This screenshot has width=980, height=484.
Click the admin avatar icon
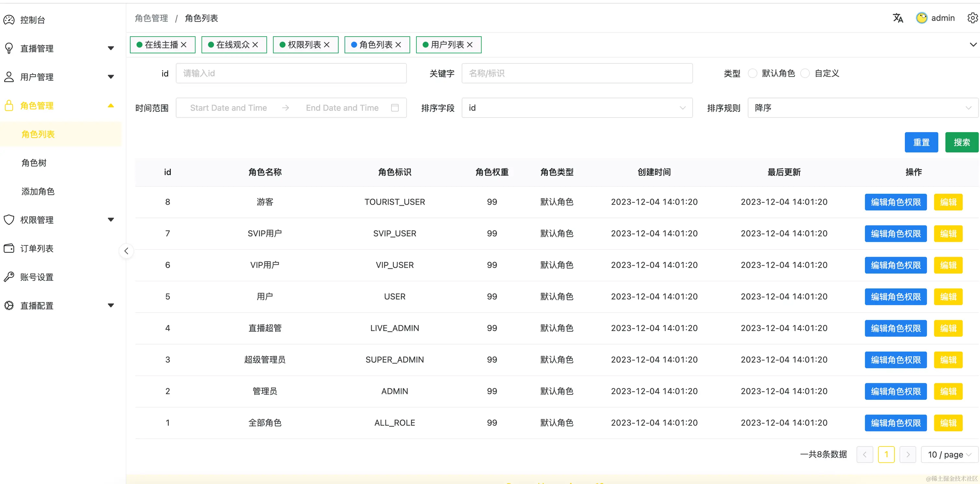click(921, 18)
